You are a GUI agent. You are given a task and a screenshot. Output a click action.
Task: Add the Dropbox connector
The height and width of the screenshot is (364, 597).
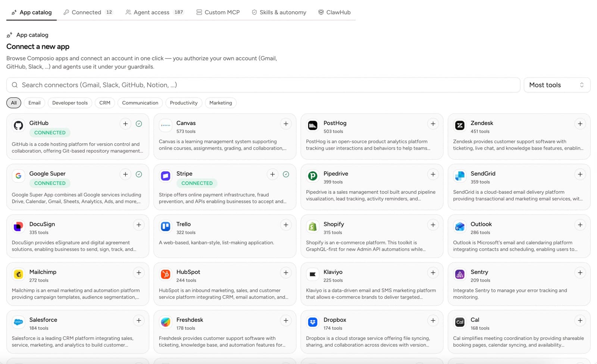click(433, 320)
